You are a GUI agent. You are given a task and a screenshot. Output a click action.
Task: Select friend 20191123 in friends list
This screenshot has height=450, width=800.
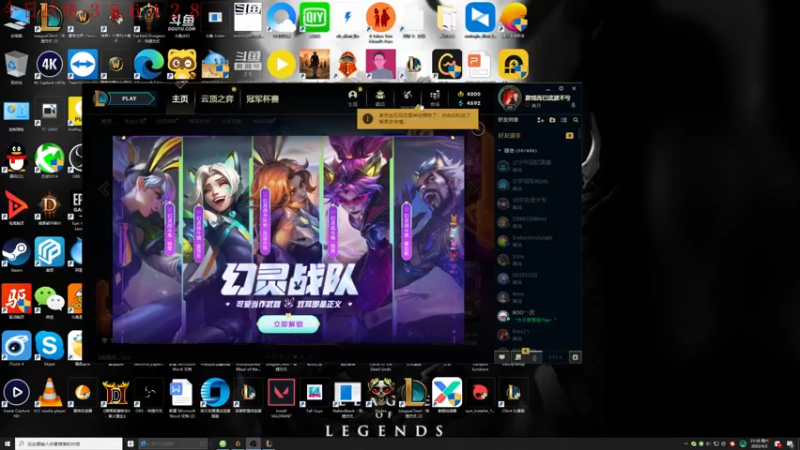[x=536, y=278]
